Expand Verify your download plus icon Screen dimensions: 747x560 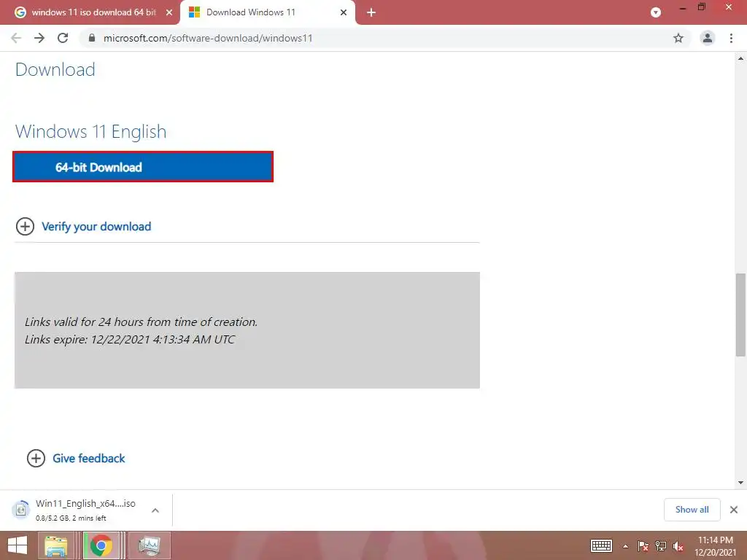[x=26, y=227]
